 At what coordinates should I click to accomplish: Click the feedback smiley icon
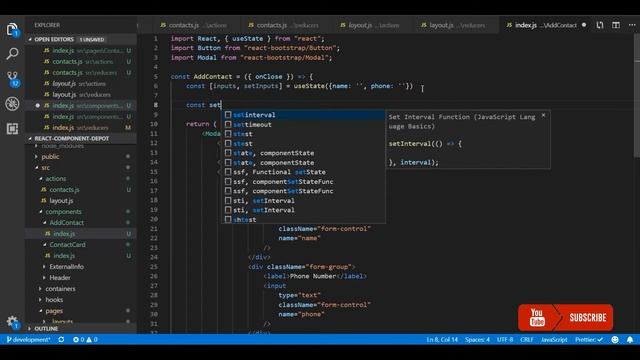[x=615, y=340]
